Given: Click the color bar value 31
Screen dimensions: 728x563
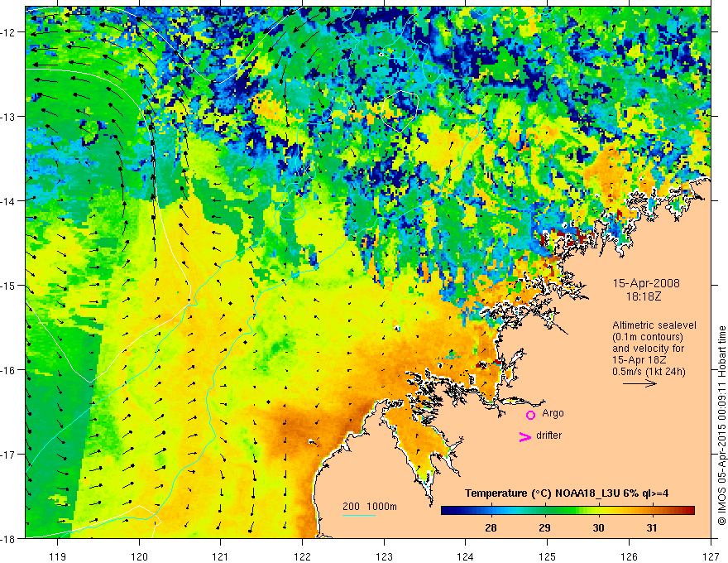Looking at the screenshot, I should [652, 527].
